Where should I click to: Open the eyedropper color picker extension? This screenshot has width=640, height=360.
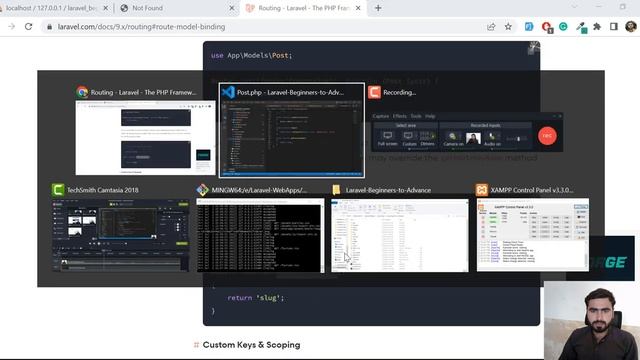581,27
